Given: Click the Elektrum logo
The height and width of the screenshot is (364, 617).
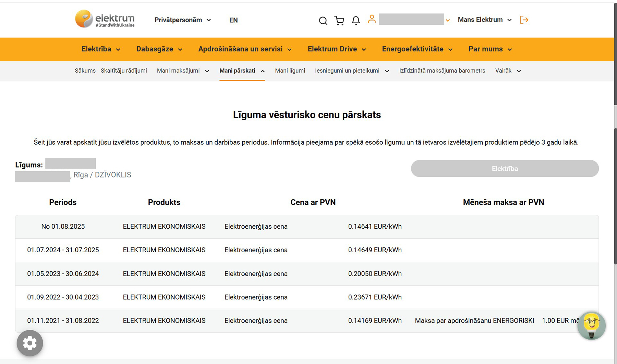Looking at the screenshot, I should click(105, 19).
